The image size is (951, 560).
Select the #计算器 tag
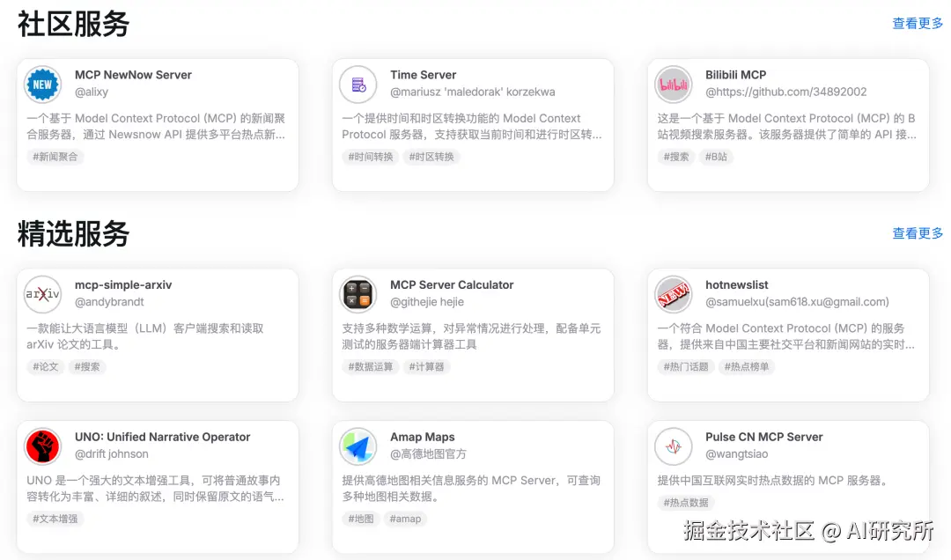[426, 366]
